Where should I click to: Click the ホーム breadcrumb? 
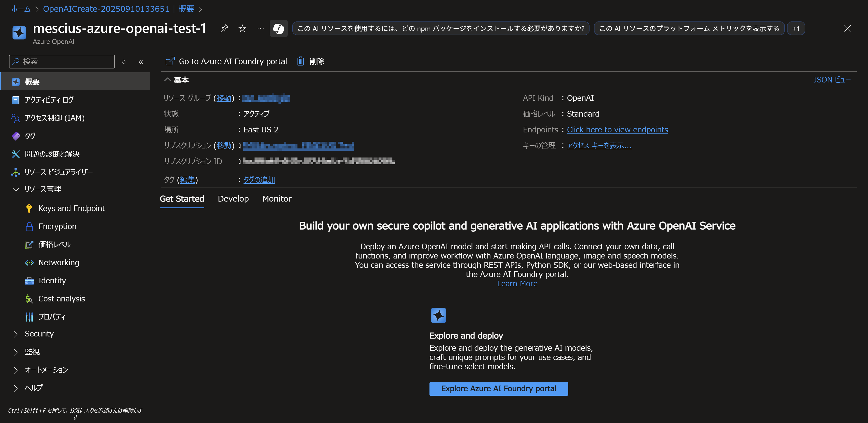pyautogui.click(x=21, y=9)
